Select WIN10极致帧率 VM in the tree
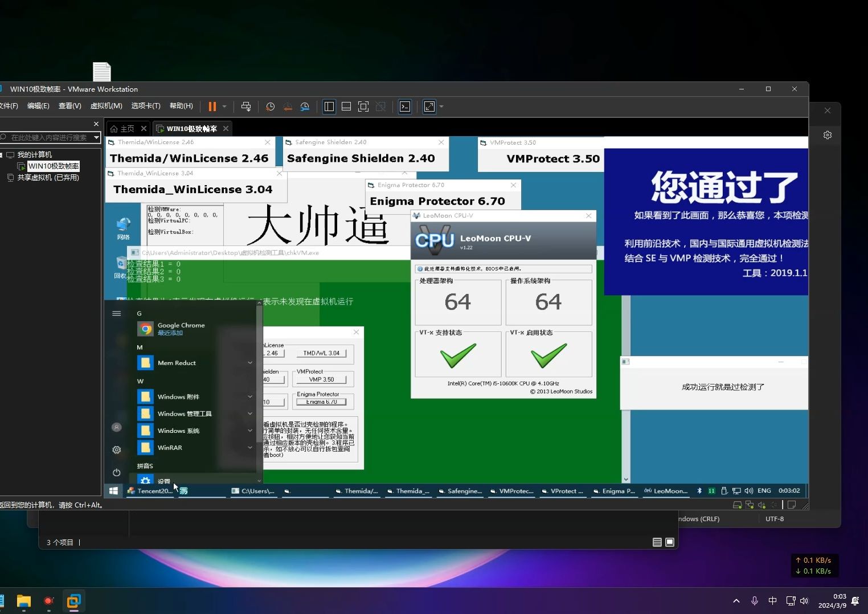This screenshot has width=868, height=614. (54, 166)
